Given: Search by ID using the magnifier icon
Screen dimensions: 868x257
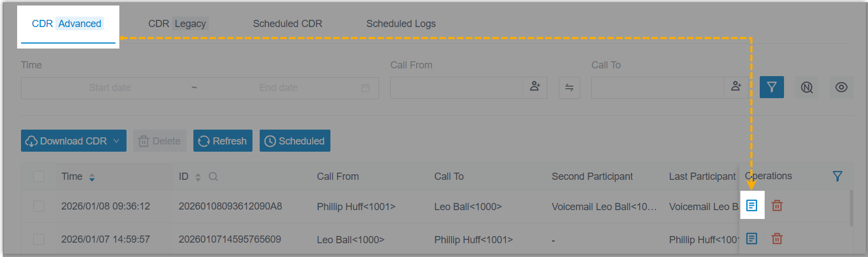Looking at the screenshot, I should coord(213,177).
